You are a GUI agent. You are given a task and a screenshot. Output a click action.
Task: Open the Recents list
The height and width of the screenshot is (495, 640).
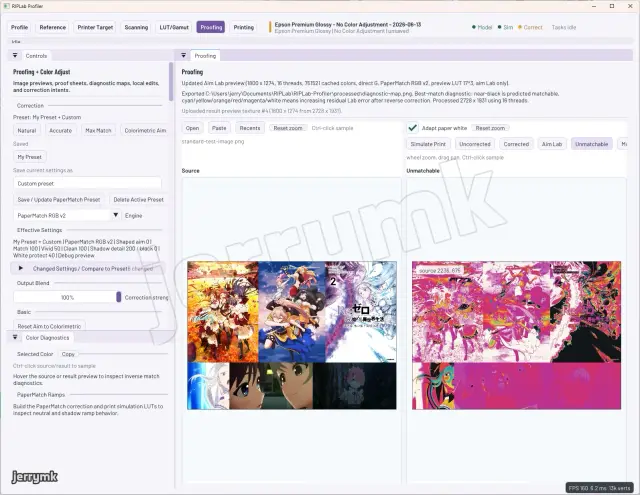coord(250,128)
